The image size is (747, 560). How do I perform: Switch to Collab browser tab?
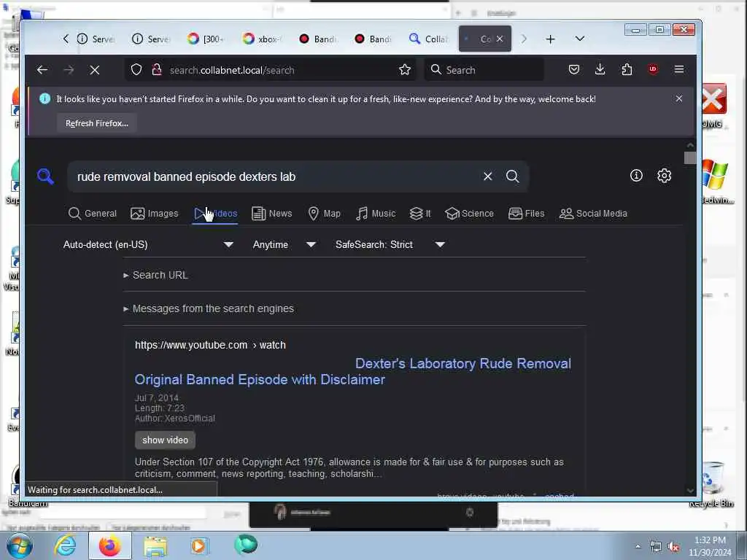point(427,39)
